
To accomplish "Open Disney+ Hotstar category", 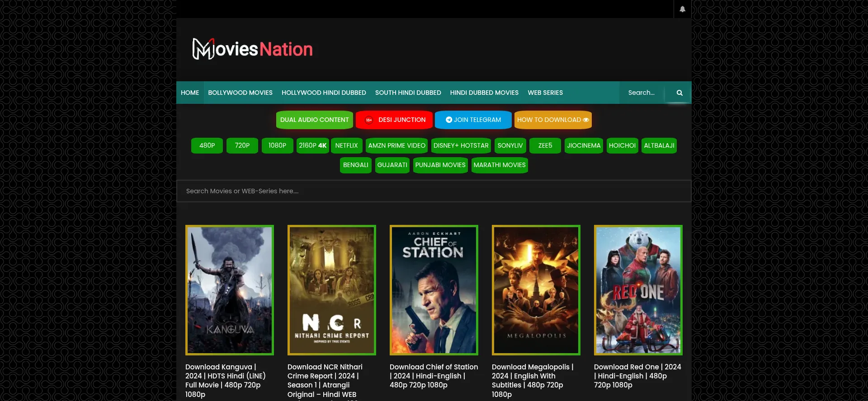I will [461, 145].
